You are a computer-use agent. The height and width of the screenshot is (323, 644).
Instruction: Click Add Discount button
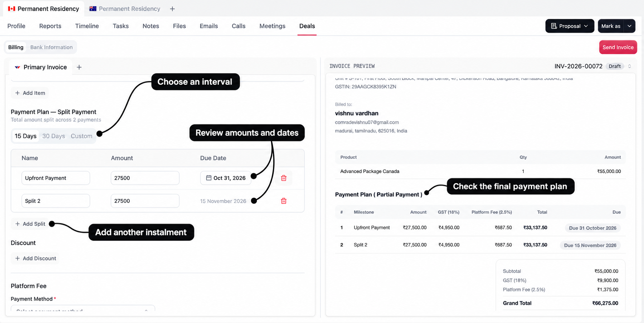pyautogui.click(x=36, y=259)
